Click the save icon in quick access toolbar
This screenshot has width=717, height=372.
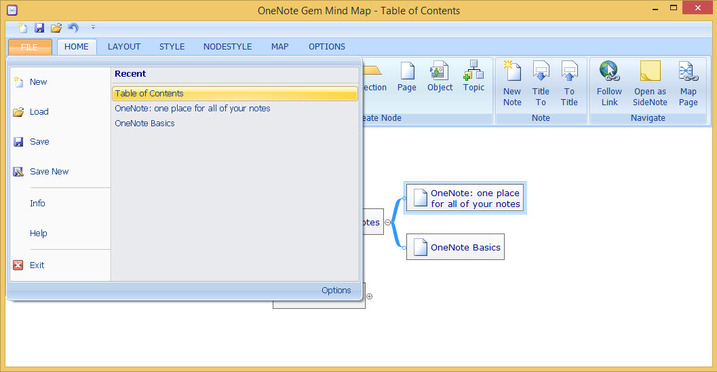pyautogui.click(x=39, y=28)
